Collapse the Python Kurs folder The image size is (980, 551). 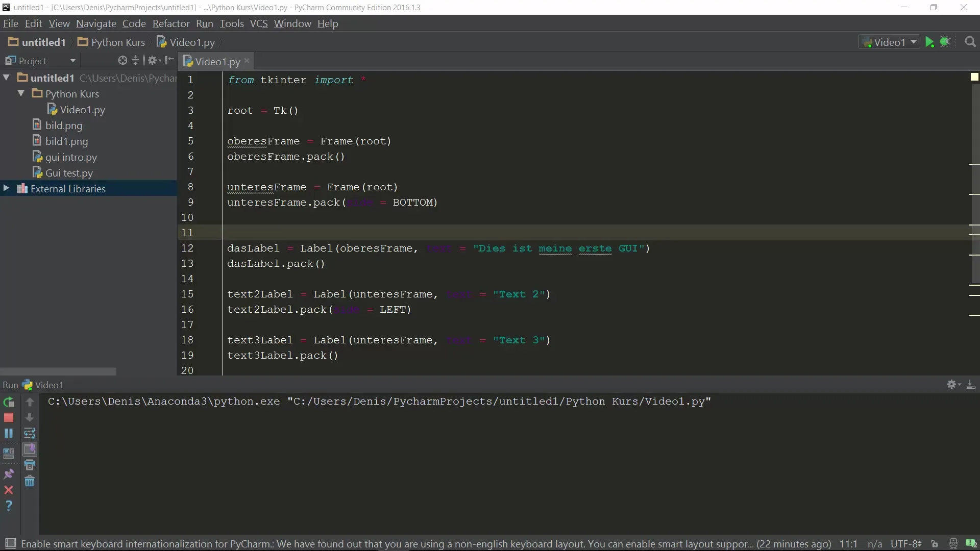[21, 93]
